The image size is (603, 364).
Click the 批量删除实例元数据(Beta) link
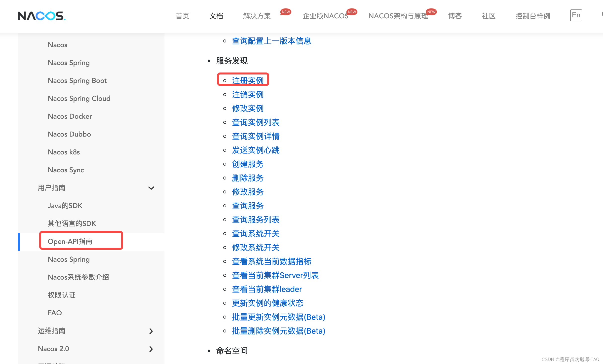tap(278, 331)
